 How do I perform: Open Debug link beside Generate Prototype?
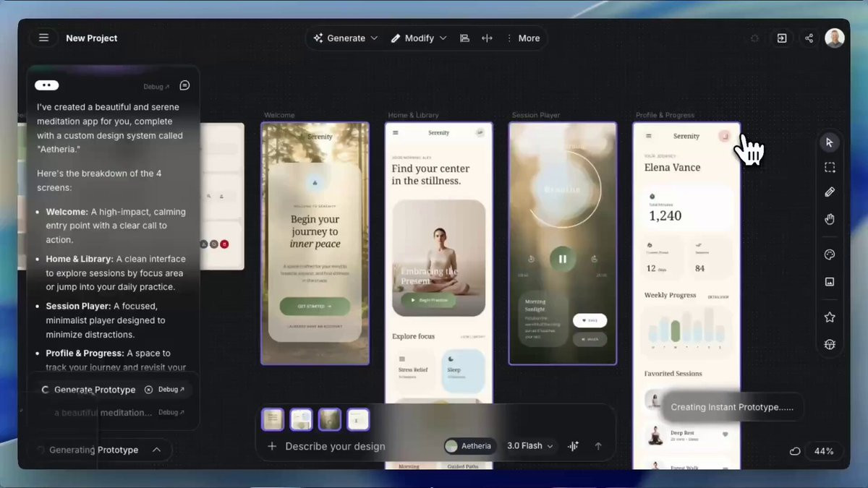[171, 390]
